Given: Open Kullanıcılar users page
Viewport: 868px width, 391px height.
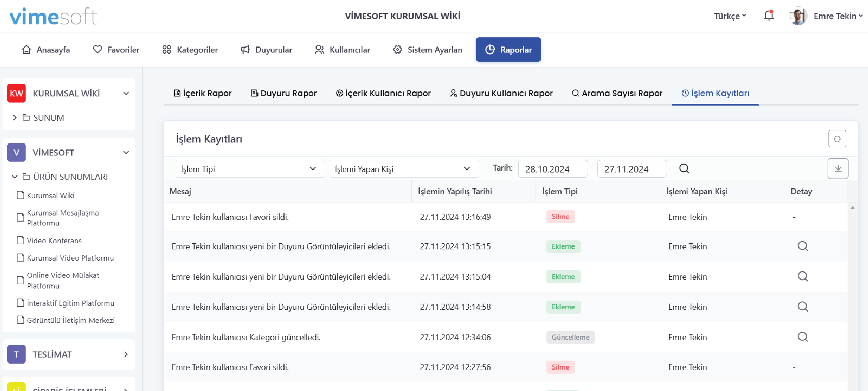Looking at the screenshot, I should pyautogui.click(x=342, y=50).
